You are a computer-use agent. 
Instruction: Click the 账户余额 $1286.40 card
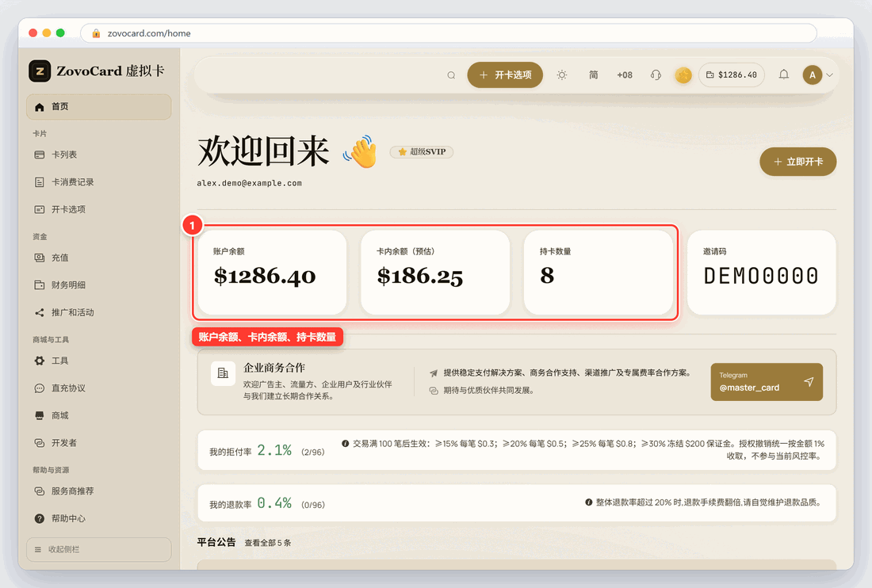point(272,273)
